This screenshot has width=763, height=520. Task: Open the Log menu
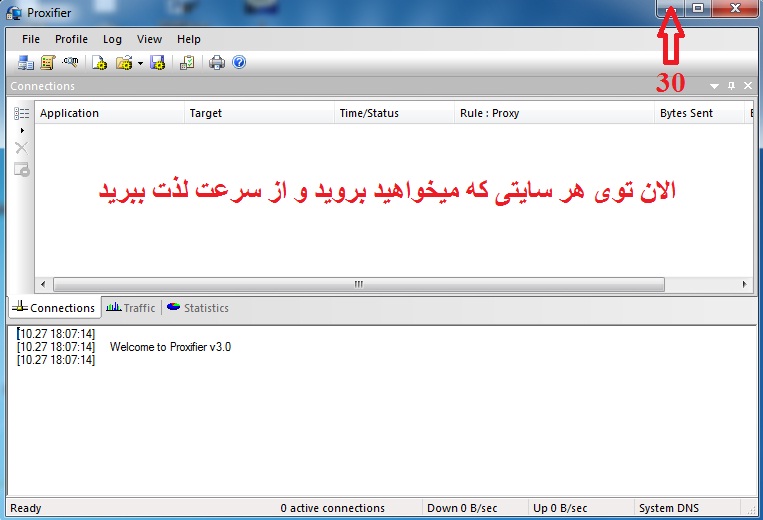(112, 39)
